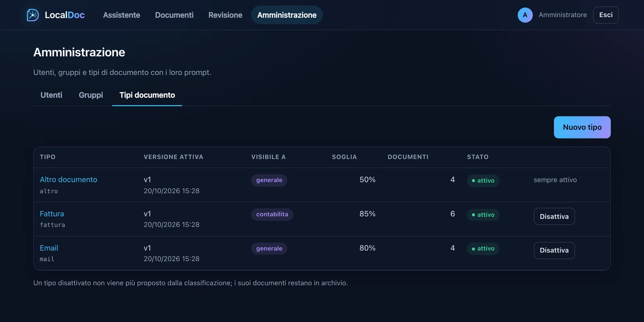Viewport: 644px width, 322px height.
Task: Open the Fattura type link
Action: [52, 214]
